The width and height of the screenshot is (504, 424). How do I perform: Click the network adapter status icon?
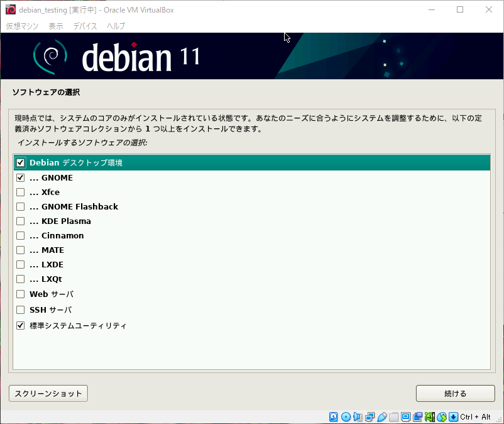370,417
